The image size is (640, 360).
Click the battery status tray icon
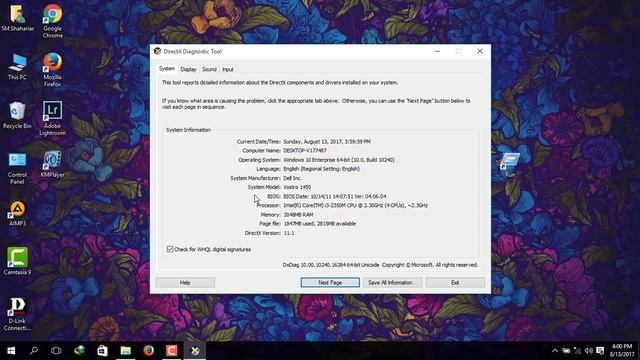[x=566, y=351]
